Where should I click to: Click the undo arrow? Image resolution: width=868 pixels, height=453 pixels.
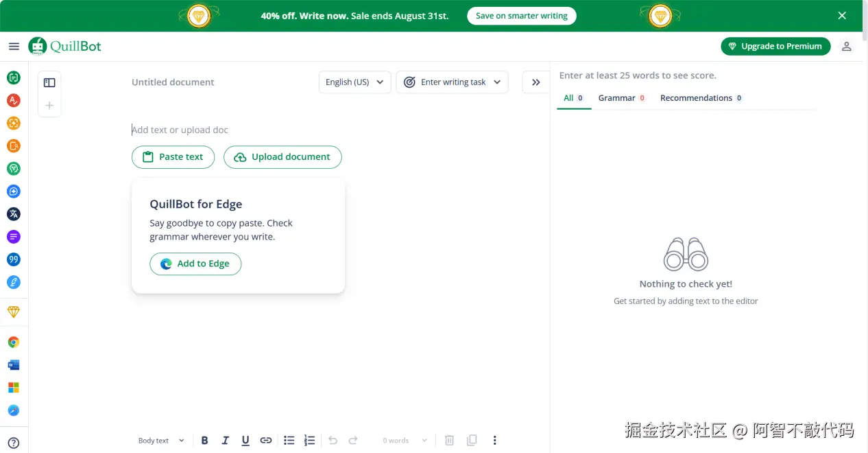[x=333, y=441]
